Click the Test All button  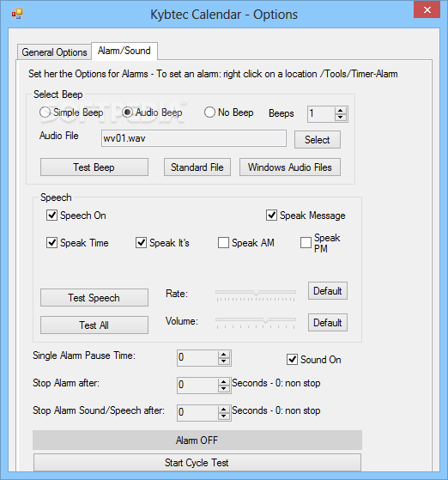(94, 325)
